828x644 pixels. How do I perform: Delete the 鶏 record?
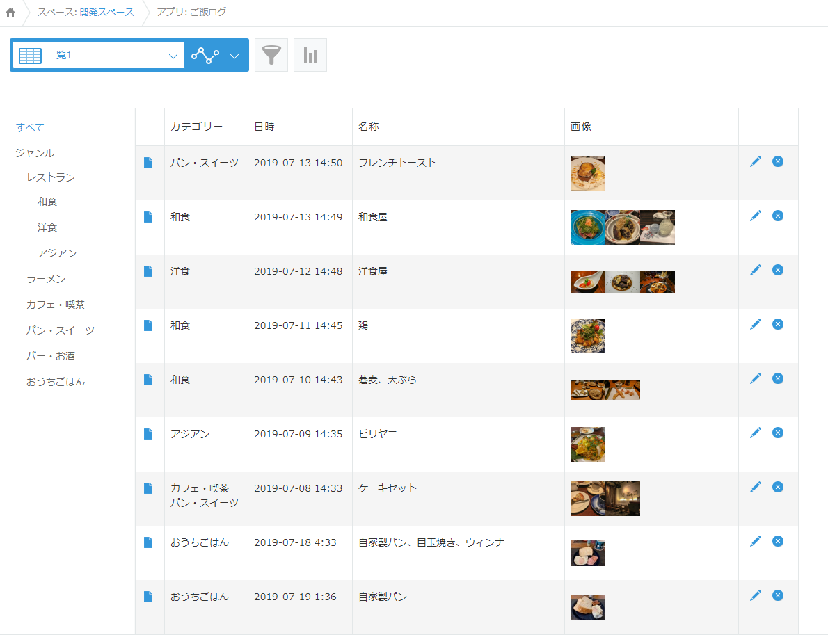(778, 324)
